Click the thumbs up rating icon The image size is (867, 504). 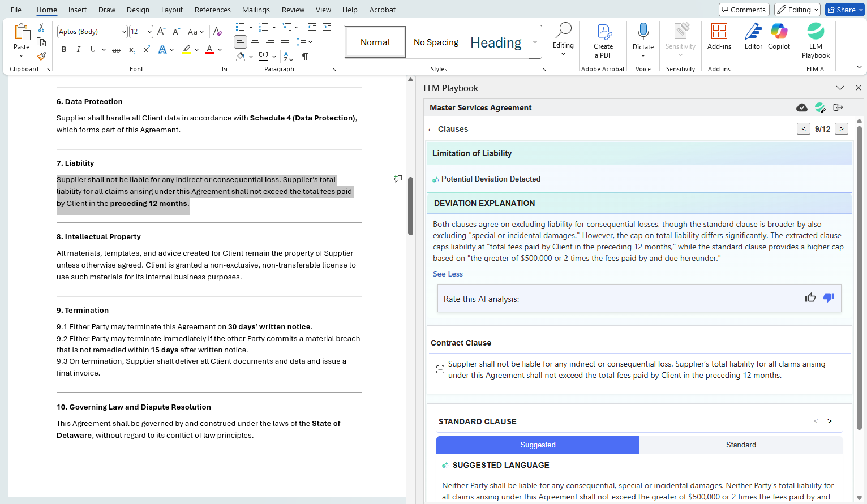tap(810, 298)
